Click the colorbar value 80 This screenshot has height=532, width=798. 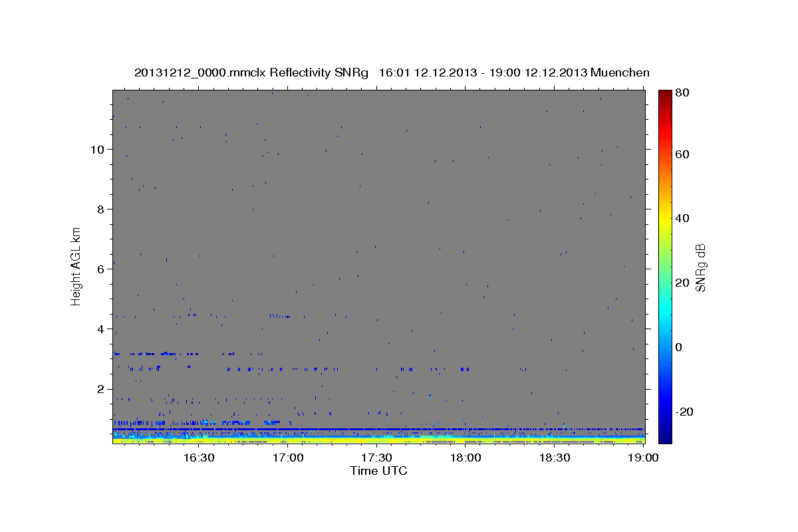click(682, 93)
